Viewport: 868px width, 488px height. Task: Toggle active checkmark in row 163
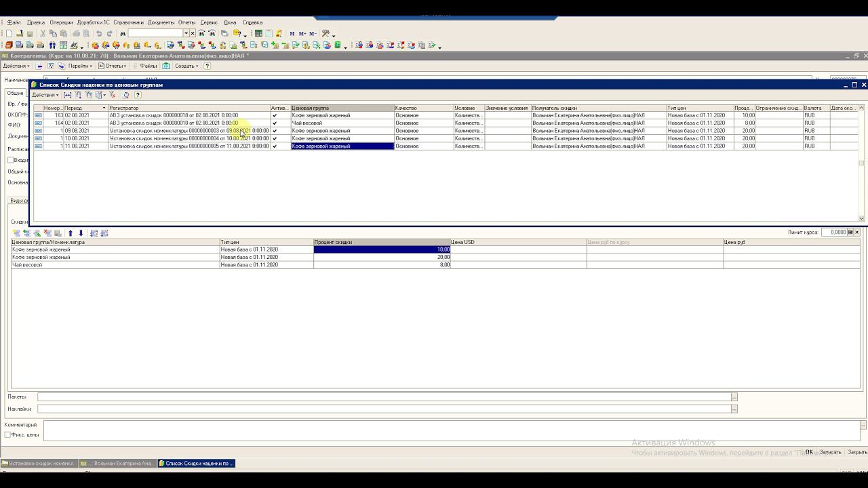point(275,115)
